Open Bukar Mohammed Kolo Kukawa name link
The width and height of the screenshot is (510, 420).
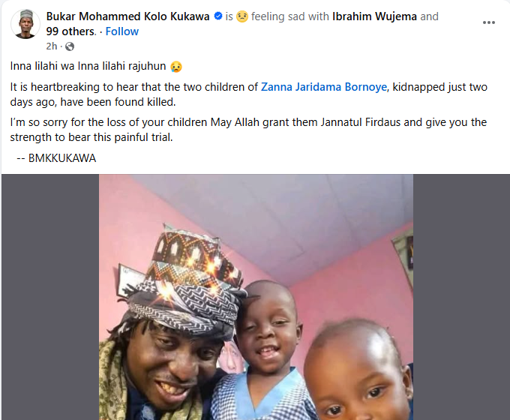click(x=127, y=16)
